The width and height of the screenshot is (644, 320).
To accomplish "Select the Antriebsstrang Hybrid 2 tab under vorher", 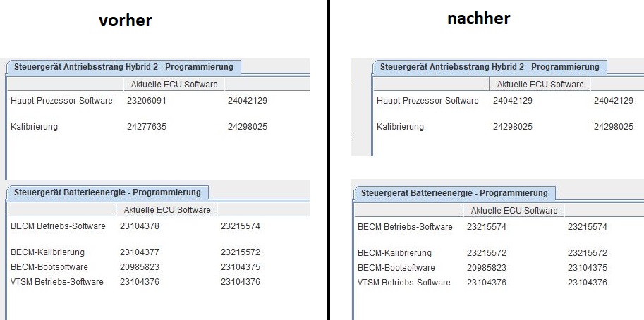I will 123,67.
